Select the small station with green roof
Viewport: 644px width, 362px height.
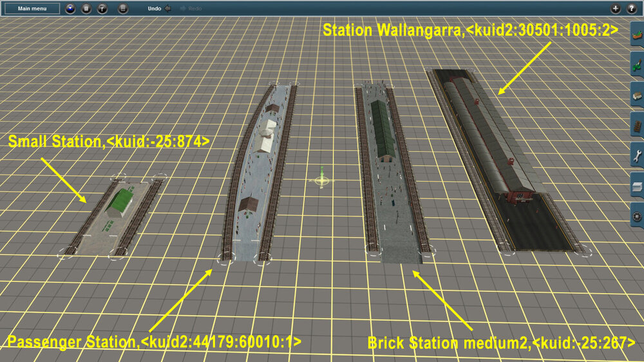[119, 204]
